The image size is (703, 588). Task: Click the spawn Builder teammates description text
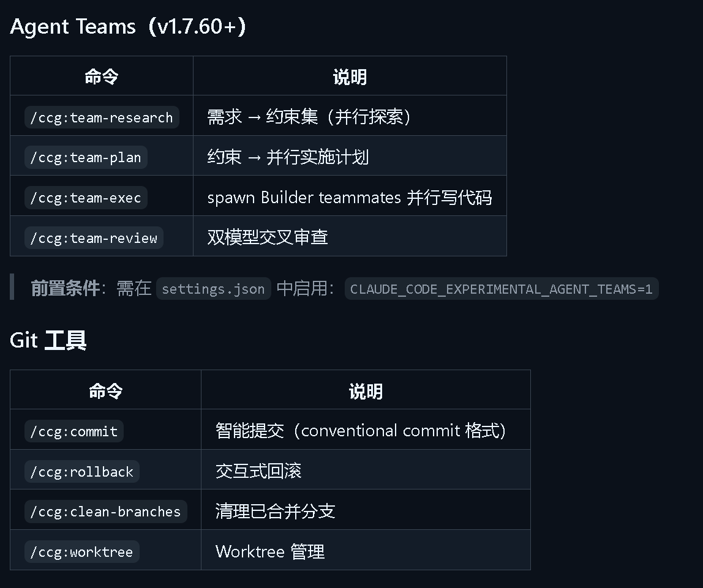(349, 198)
